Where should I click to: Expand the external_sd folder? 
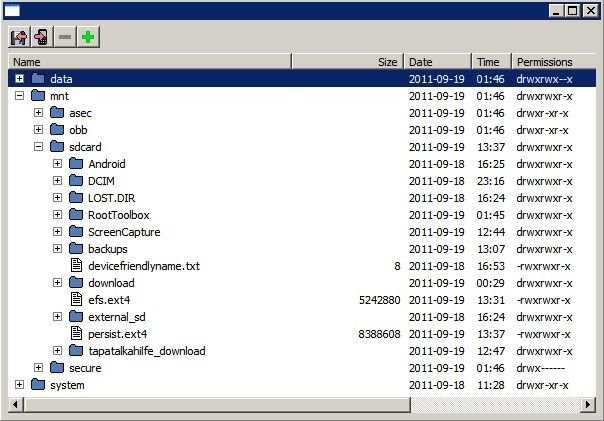click(57, 317)
